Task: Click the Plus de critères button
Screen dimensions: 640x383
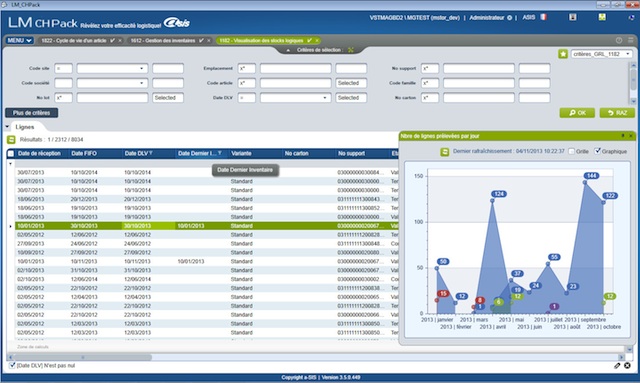Action: tap(31, 113)
